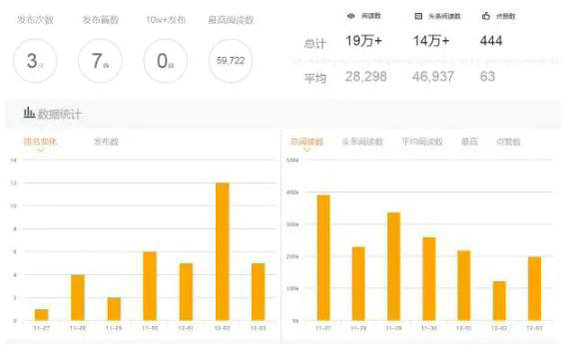Switch to the 发布数 tab

pyautogui.click(x=106, y=141)
